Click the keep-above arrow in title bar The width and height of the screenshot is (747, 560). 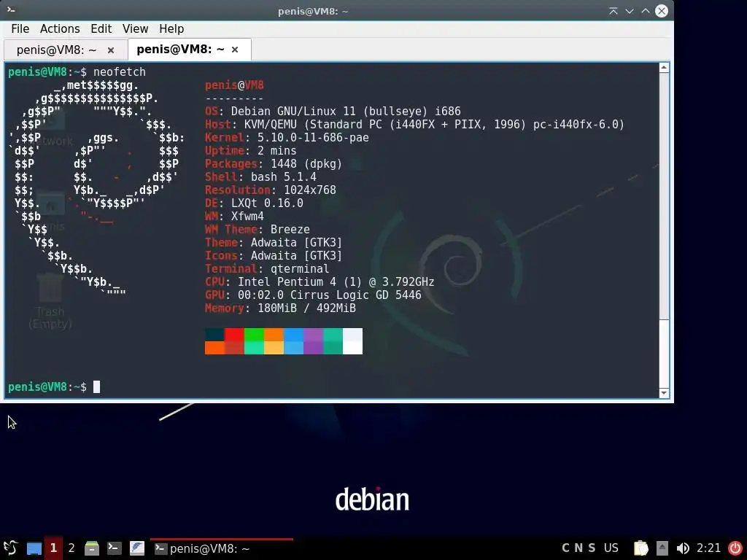coord(613,11)
